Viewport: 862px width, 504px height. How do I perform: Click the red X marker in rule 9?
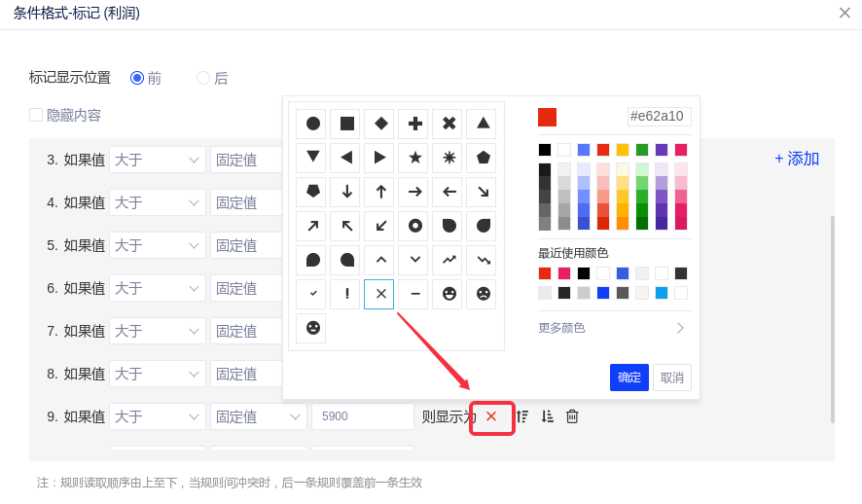pyautogui.click(x=491, y=416)
